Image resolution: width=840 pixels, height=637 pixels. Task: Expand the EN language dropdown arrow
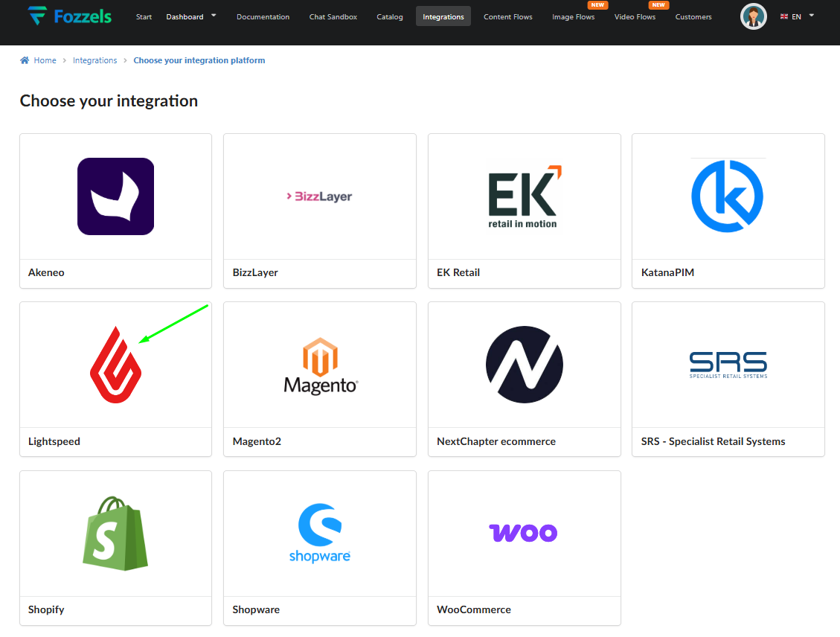coord(812,16)
